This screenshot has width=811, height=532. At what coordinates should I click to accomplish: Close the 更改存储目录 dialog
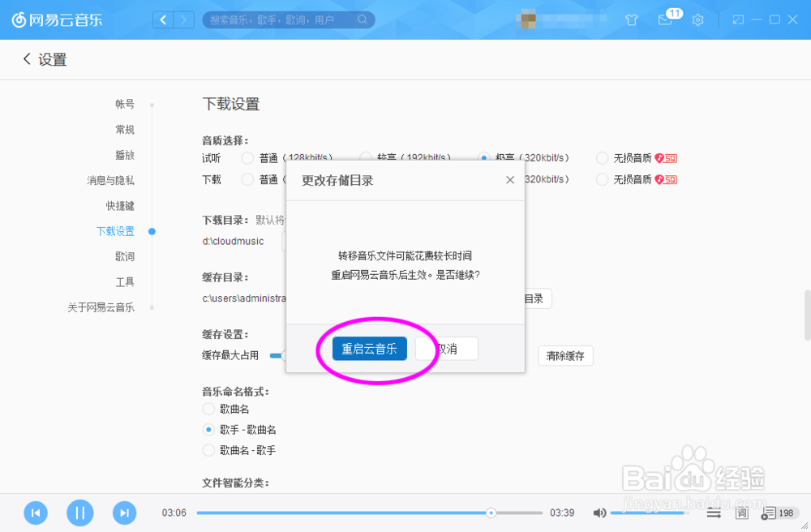510,179
